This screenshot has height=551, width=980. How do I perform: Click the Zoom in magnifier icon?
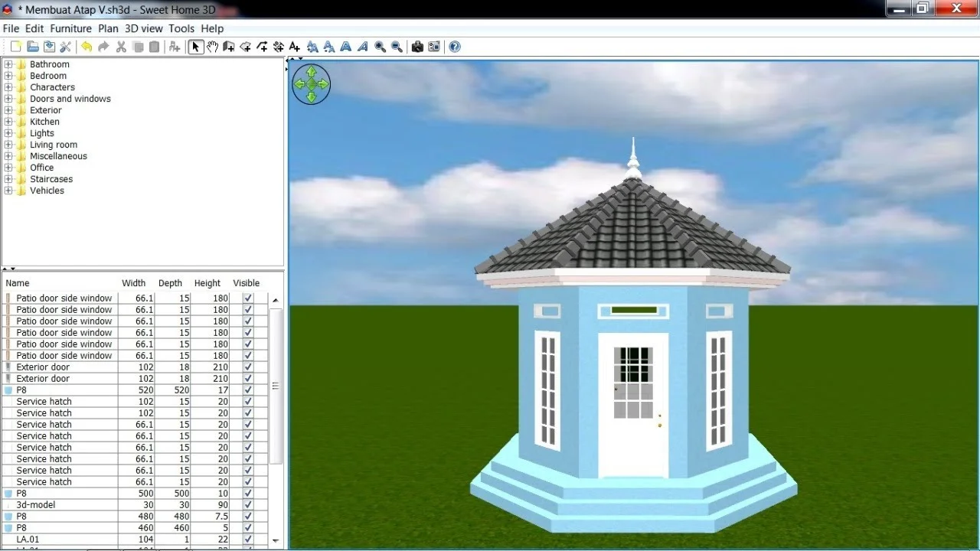[x=381, y=47]
